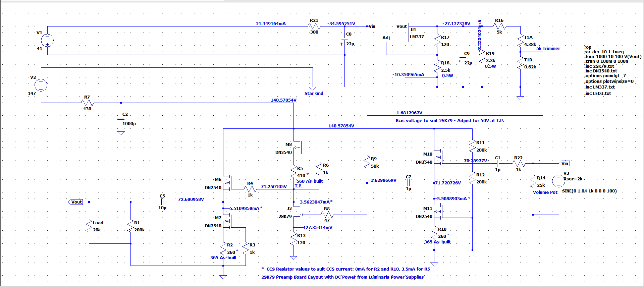644x287 pixels.
Task: Select resistor R6 symbol
Action: 319,168
